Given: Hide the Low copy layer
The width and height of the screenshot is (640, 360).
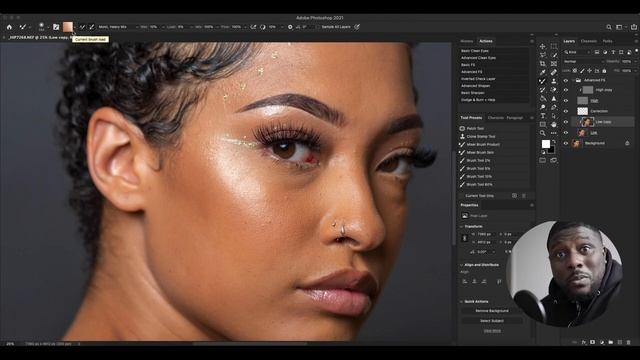Looking at the screenshot, I should tap(566, 122).
